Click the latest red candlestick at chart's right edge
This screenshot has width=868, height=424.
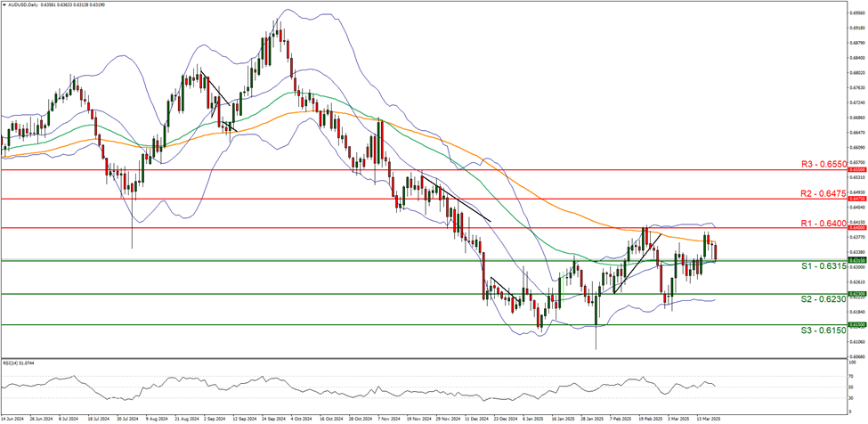click(x=718, y=251)
